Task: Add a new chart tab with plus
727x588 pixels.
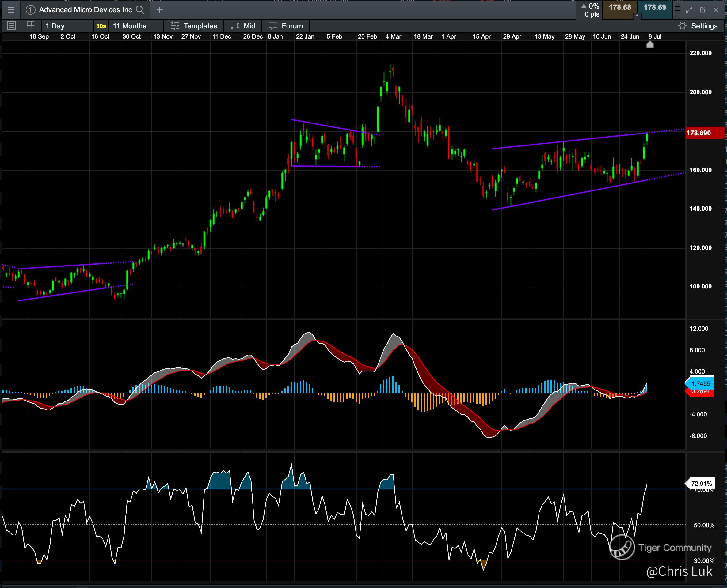Action: 160,10
